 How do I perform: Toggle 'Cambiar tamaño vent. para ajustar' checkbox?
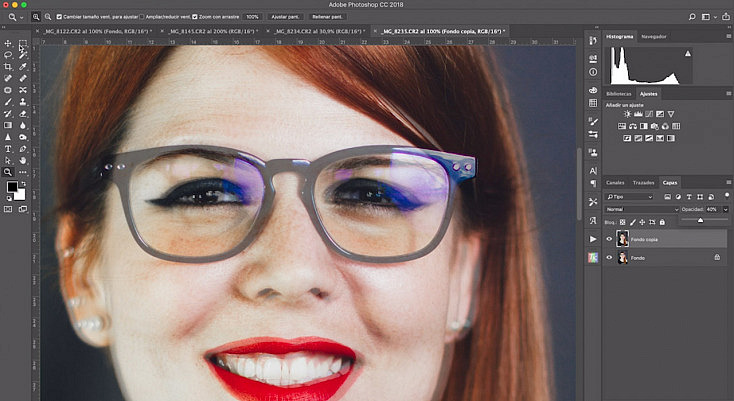(59, 17)
